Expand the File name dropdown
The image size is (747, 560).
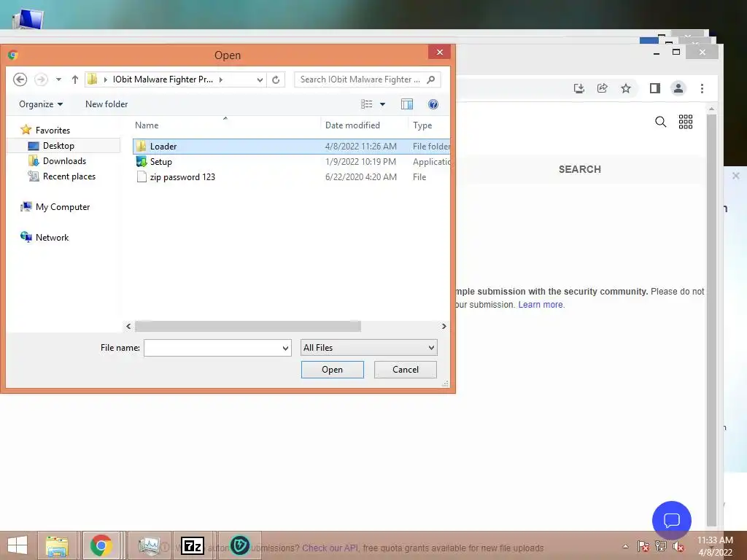pos(285,348)
